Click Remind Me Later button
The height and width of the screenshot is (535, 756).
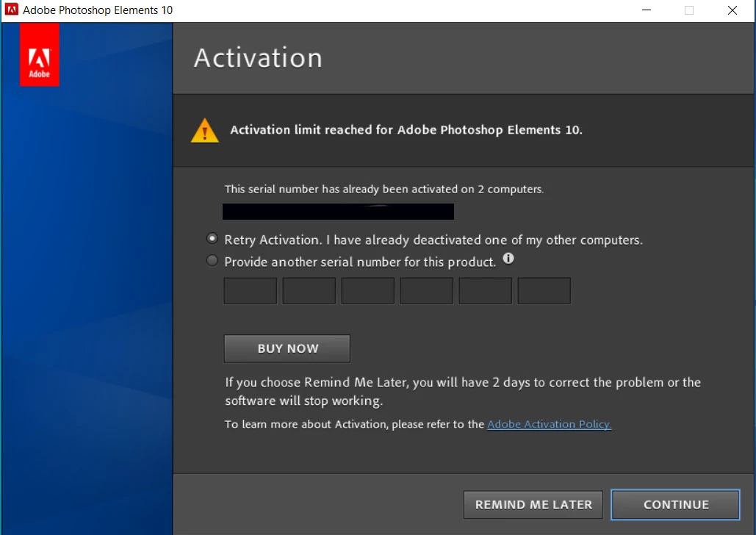click(x=533, y=505)
